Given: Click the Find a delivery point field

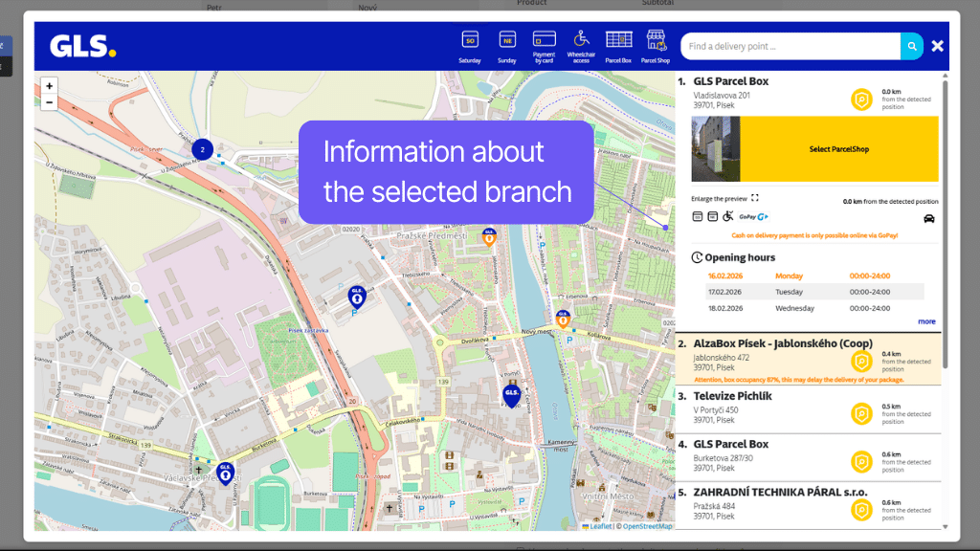Looking at the screenshot, I should tap(791, 46).
